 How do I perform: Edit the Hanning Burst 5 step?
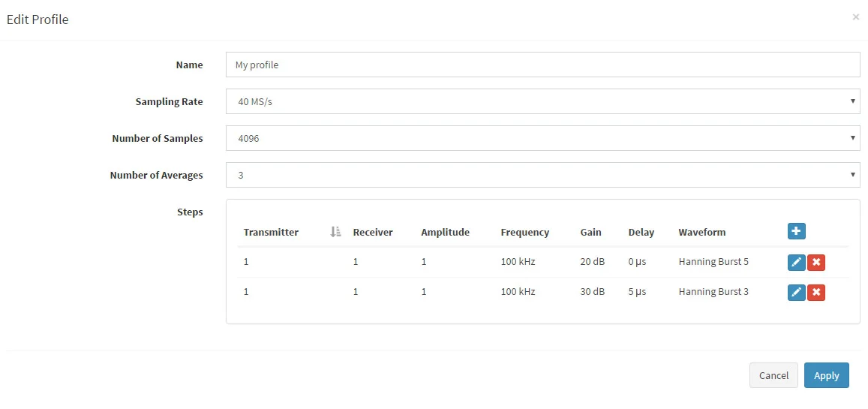(796, 263)
